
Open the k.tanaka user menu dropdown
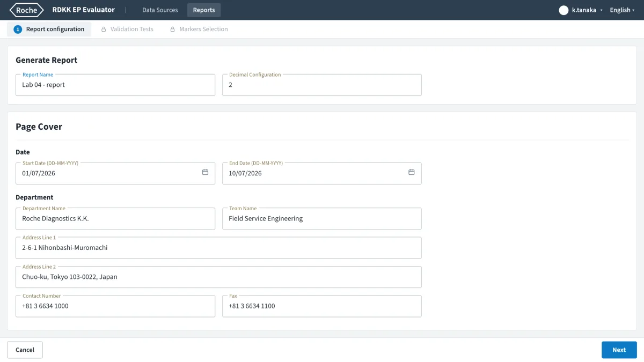click(580, 10)
